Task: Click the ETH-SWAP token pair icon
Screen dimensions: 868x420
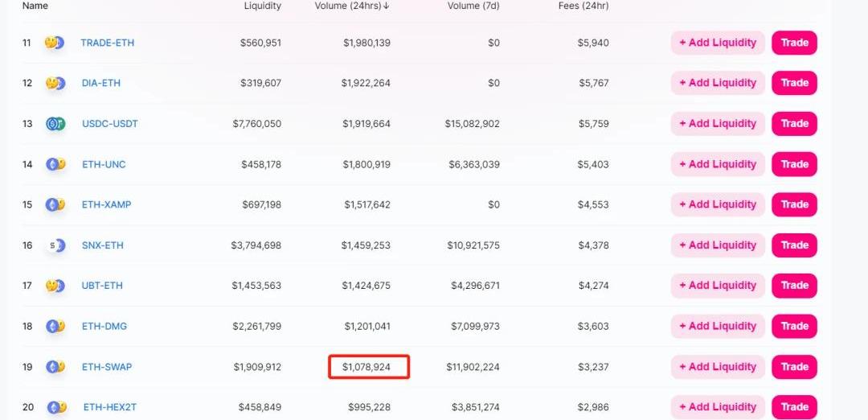Action: [x=55, y=367]
